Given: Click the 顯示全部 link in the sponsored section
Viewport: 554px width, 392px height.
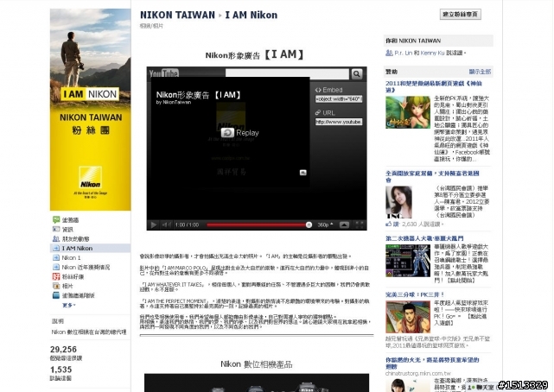Looking at the screenshot, I should click(480, 72).
